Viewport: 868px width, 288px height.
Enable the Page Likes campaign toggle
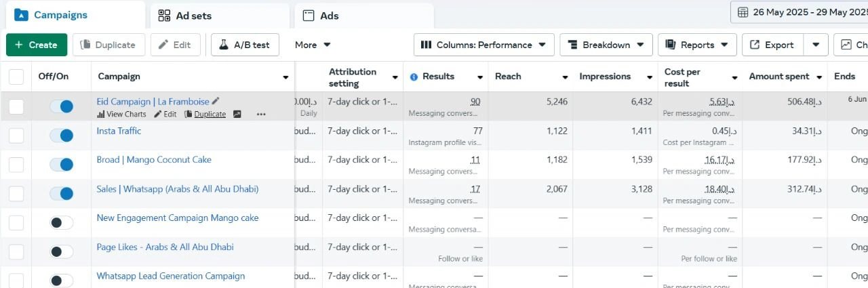coord(62,251)
